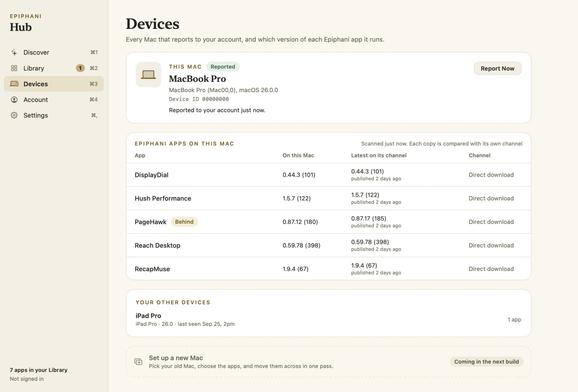Click the Library badge showing 1

(x=80, y=68)
